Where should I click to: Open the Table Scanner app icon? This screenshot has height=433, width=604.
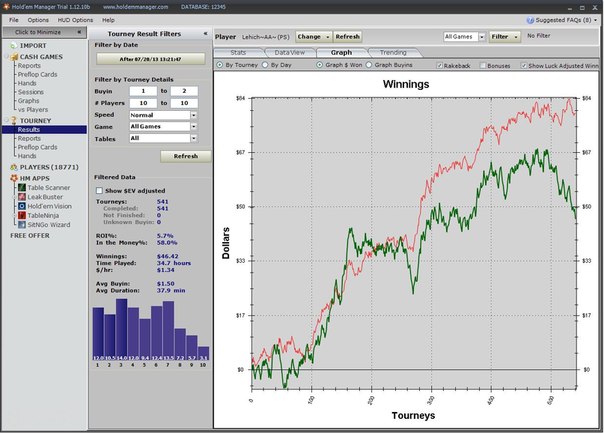[22, 188]
